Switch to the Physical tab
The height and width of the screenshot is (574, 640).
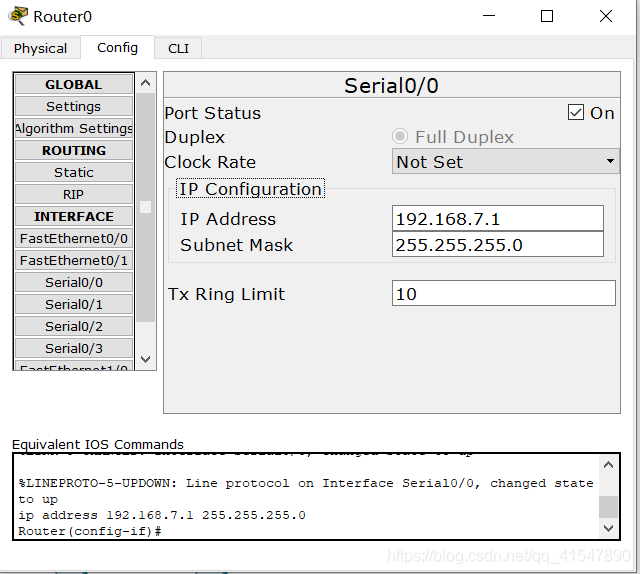pos(40,48)
